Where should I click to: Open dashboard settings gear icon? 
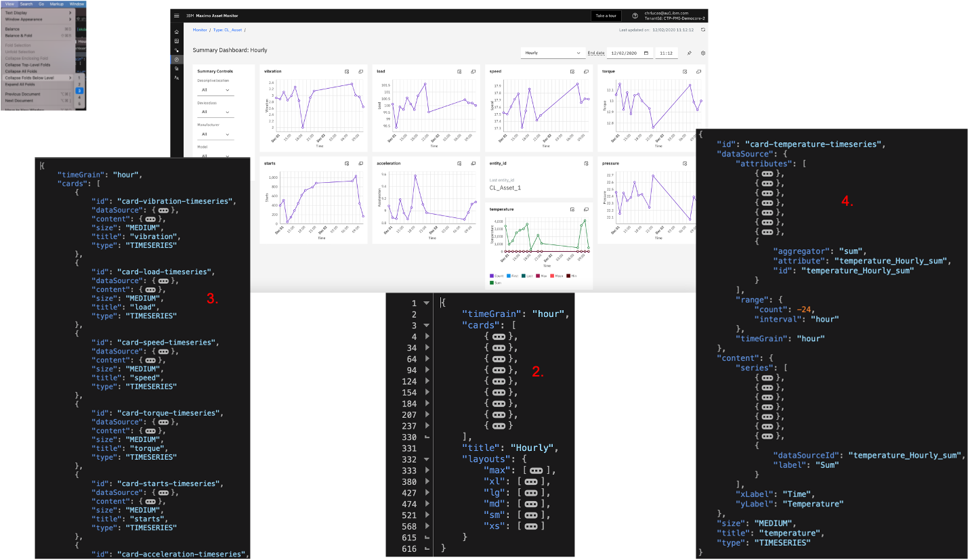click(x=703, y=53)
